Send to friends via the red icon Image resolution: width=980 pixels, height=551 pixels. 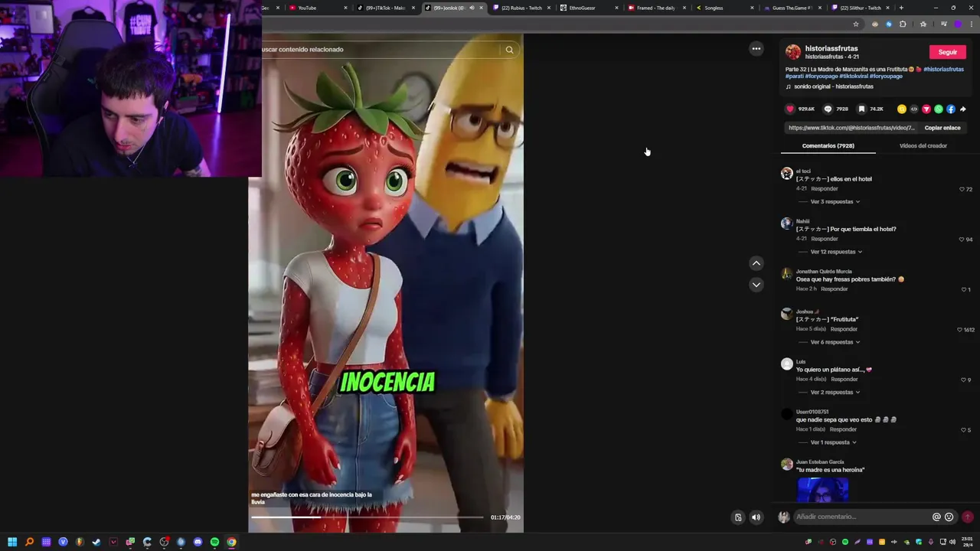(926, 109)
